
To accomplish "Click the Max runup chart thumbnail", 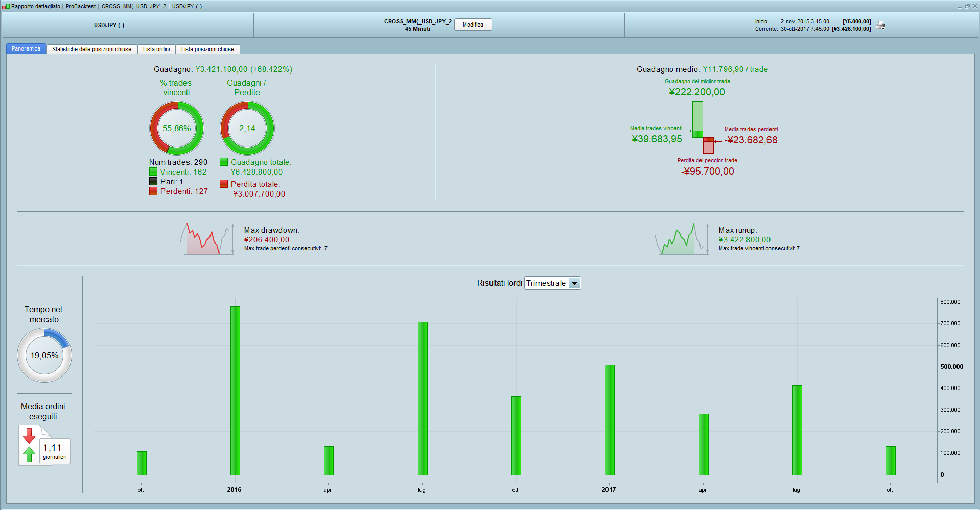I will (x=682, y=238).
